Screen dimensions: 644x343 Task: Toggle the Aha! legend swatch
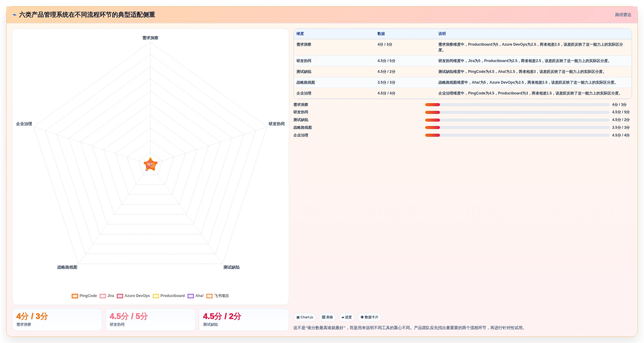[191, 296]
